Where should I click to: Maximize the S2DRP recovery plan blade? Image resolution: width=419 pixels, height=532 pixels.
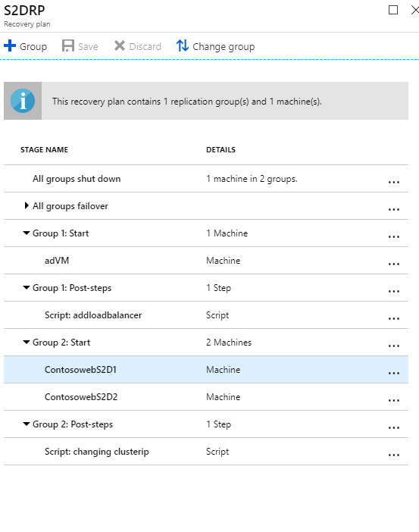393,10
